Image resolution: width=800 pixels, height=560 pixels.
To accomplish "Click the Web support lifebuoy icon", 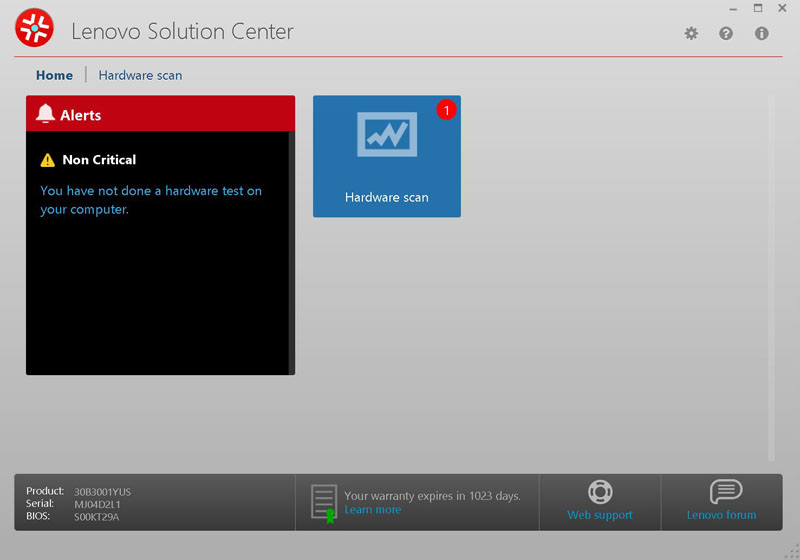I will tap(600, 492).
